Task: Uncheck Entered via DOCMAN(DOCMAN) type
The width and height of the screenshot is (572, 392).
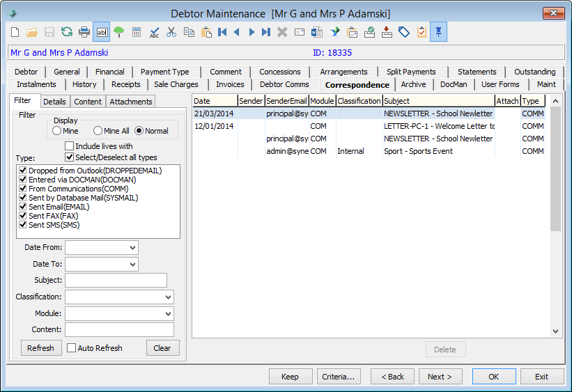Action: click(23, 180)
